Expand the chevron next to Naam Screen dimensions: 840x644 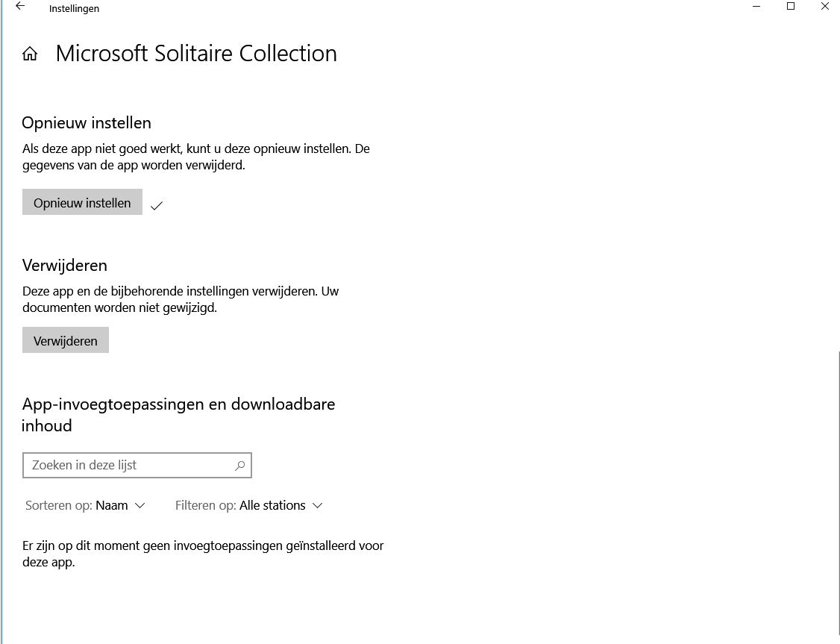[140, 505]
